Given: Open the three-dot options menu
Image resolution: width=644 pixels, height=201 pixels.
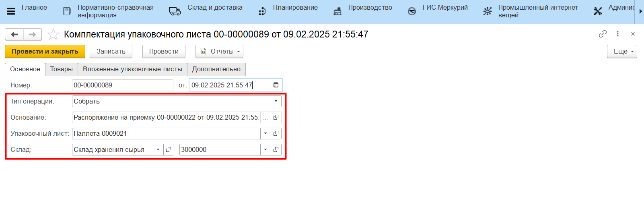Looking at the screenshot, I should 617,34.
